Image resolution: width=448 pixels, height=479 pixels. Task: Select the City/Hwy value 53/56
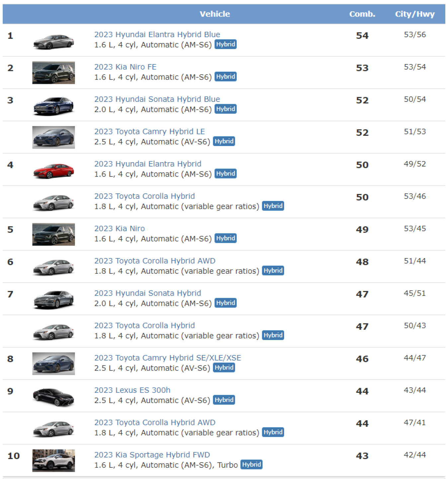tap(415, 35)
